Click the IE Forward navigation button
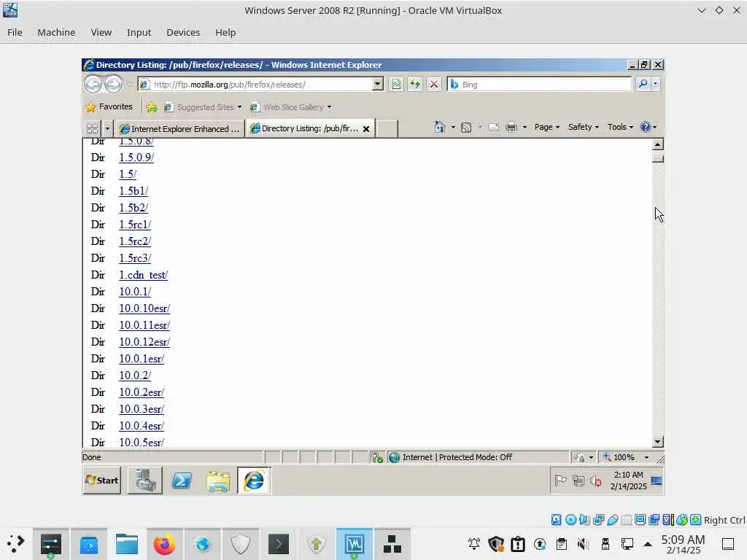This screenshot has width=747, height=560. (x=113, y=85)
